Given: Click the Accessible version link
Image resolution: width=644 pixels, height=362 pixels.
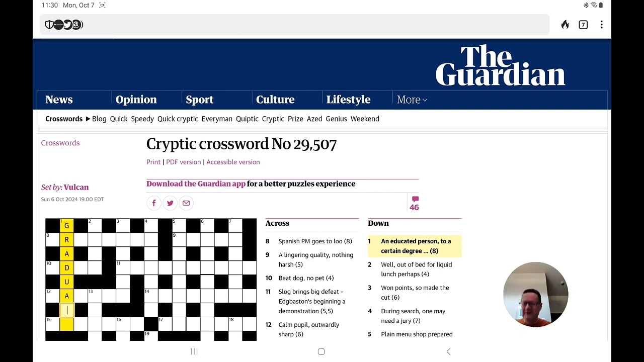Looking at the screenshot, I should click(x=233, y=162).
